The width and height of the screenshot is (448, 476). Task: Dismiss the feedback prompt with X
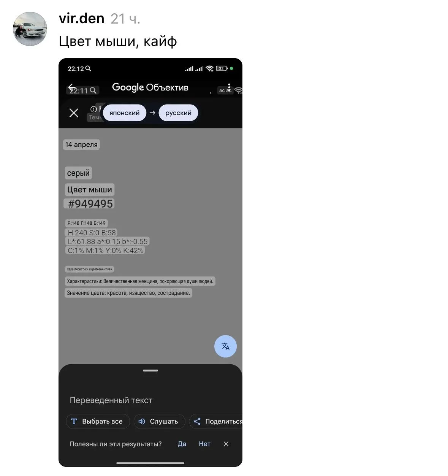tap(226, 444)
